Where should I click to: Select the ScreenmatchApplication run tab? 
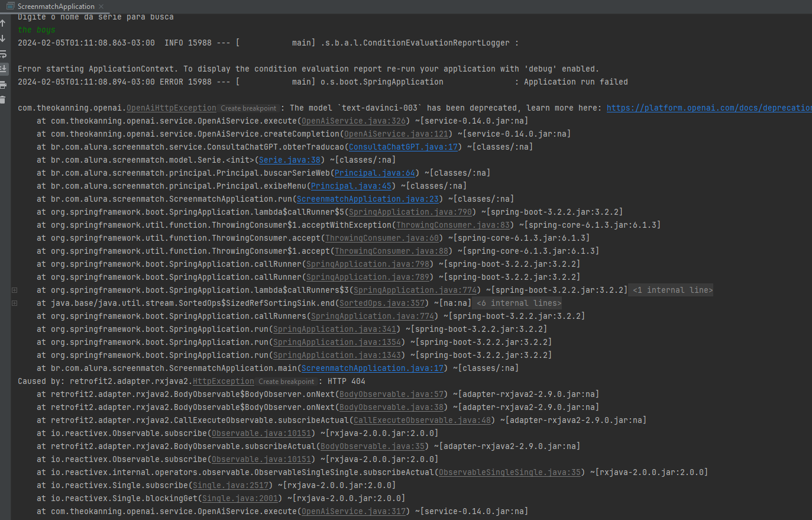click(56, 7)
